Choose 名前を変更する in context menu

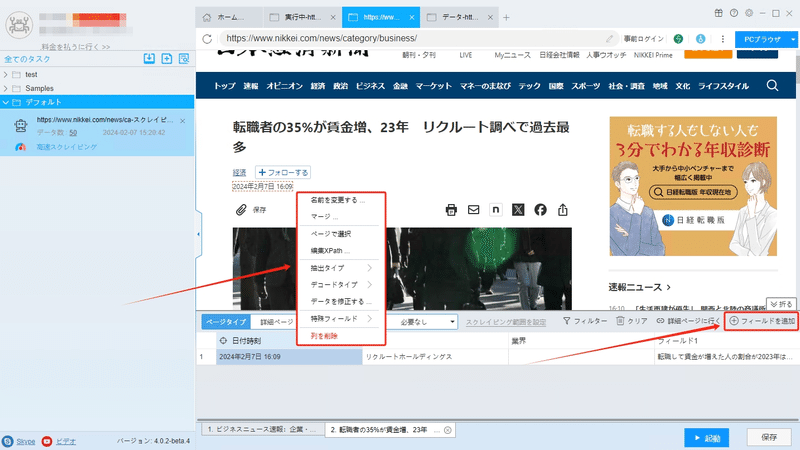point(340,200)
